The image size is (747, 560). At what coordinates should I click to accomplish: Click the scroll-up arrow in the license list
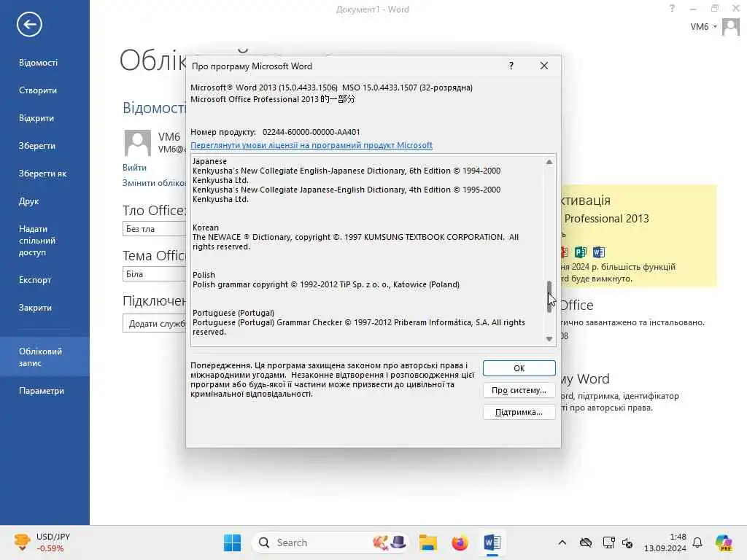[x=549, y=162]
